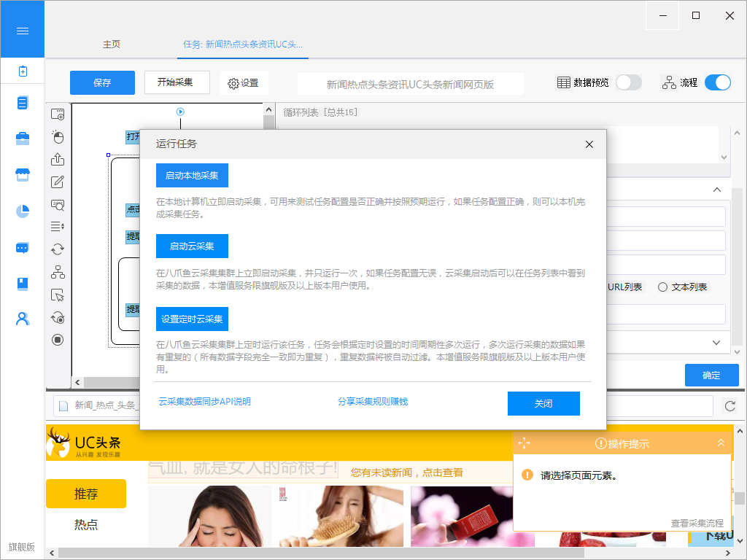747x560 pixels.
Task: Click the 启动本地采集 button
Action: click(192, 176)
